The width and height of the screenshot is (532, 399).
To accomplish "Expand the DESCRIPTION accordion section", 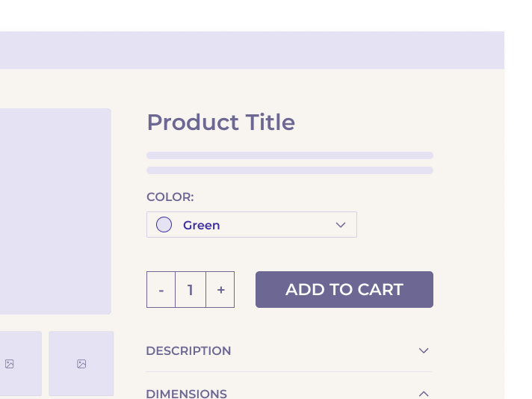I will pos(288,350).
